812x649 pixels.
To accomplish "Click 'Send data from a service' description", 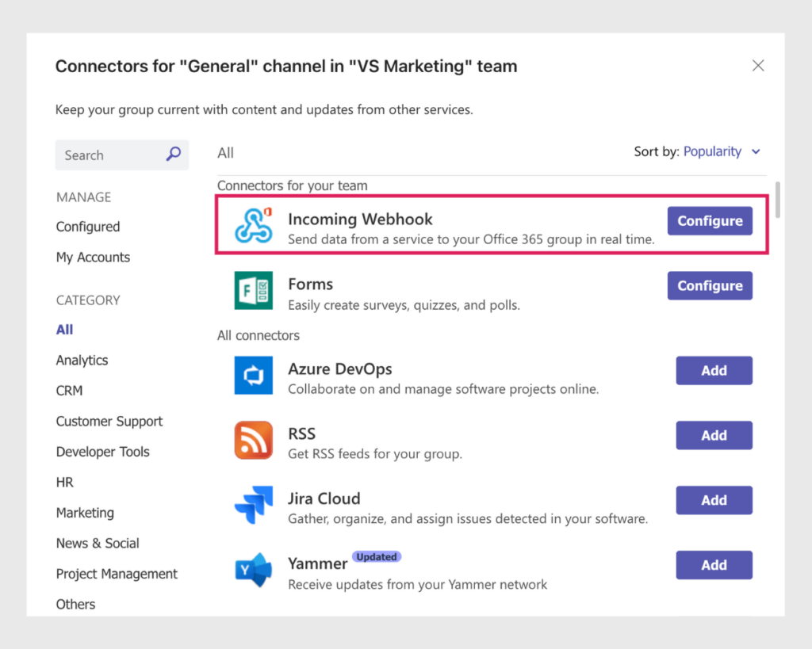I will (x=471, y=239).
